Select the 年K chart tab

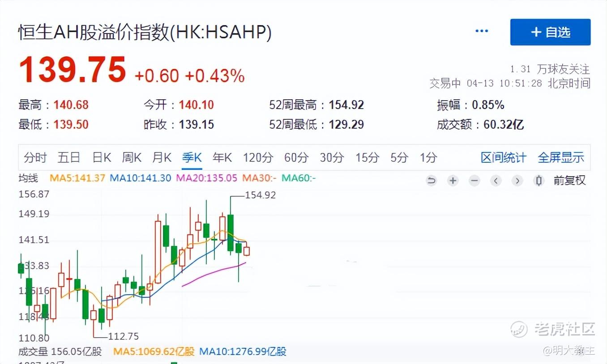coord(222,157)
